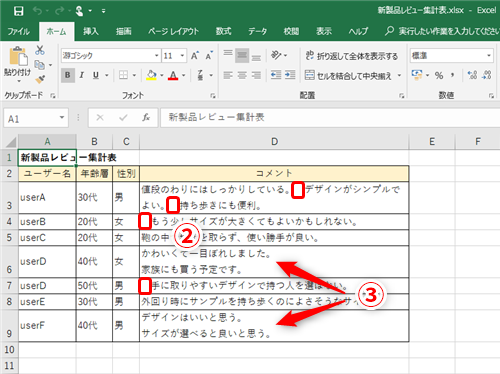The width and height of the screenshot is (500, 374).
Task: Toggle Underline formatting
Action: pyautogui.click(x=96, y=75)
